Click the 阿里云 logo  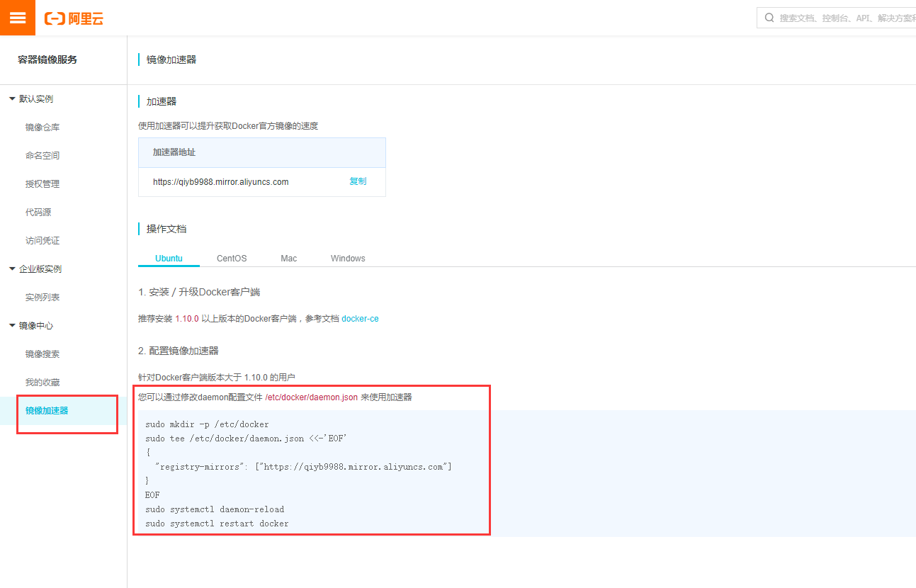(x=74, y=18)
